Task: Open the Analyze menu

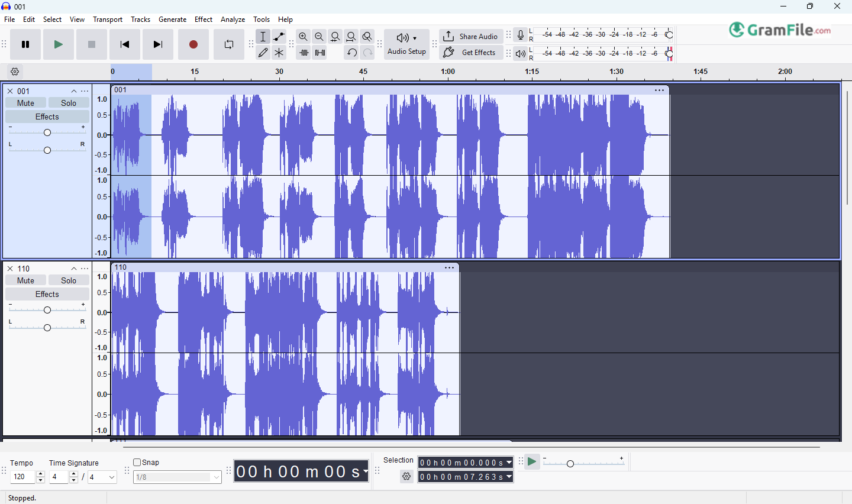Action: (233, 20)
